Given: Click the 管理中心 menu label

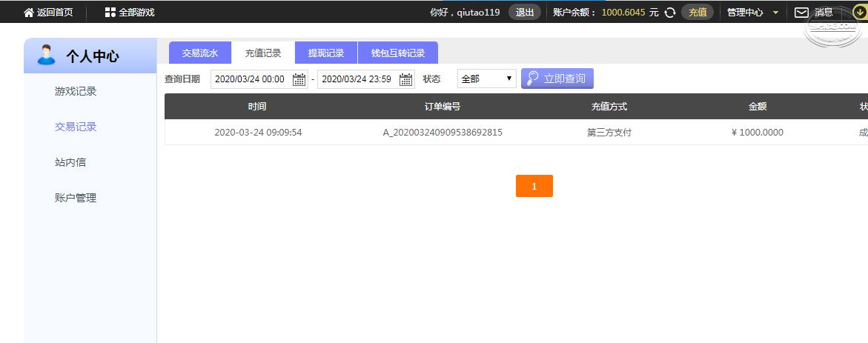Looking at the screenshot, I should (745, 12).
